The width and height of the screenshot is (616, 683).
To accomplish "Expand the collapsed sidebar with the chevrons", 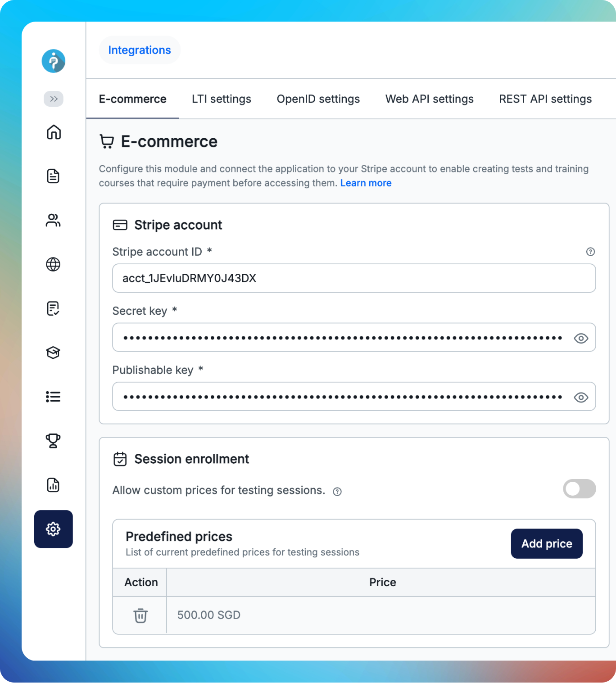I will (x=54, y=99).
